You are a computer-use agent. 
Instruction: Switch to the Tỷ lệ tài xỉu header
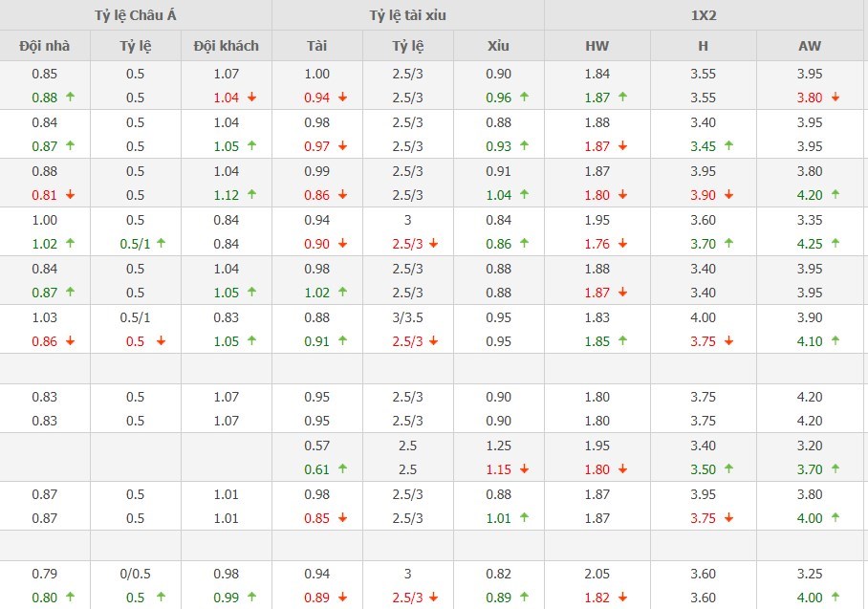click(407, 15)
